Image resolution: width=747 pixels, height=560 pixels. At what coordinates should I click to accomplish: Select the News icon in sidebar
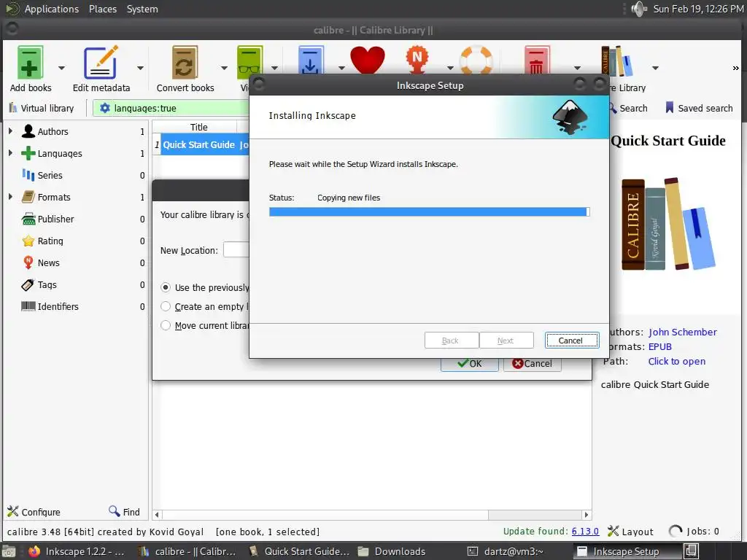[28, 262]
